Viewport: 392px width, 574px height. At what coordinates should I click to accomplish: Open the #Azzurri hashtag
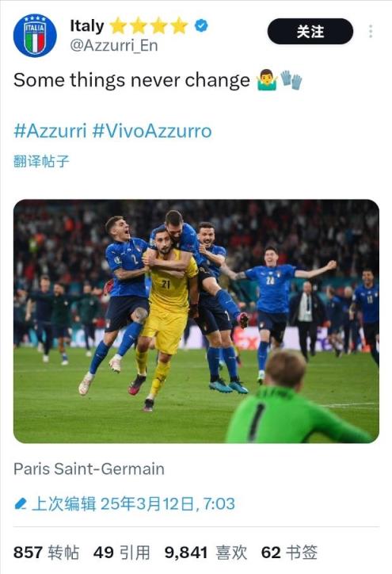coord(50,131)
